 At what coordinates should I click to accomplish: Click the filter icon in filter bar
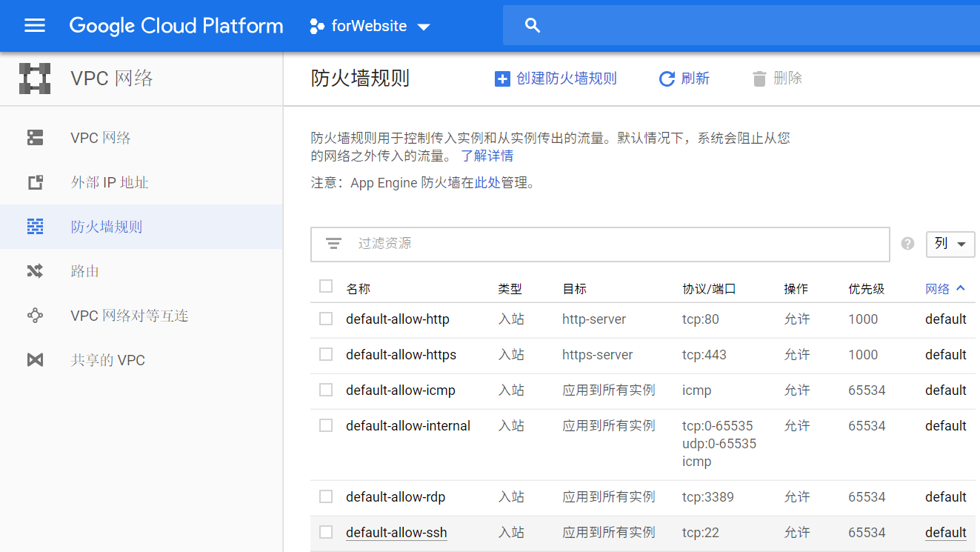(x=334, y=244)
